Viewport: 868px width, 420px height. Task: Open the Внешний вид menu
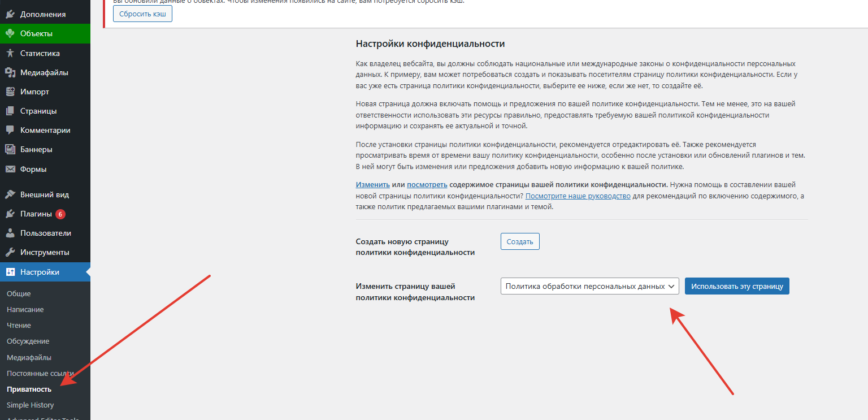pos(44,194)
